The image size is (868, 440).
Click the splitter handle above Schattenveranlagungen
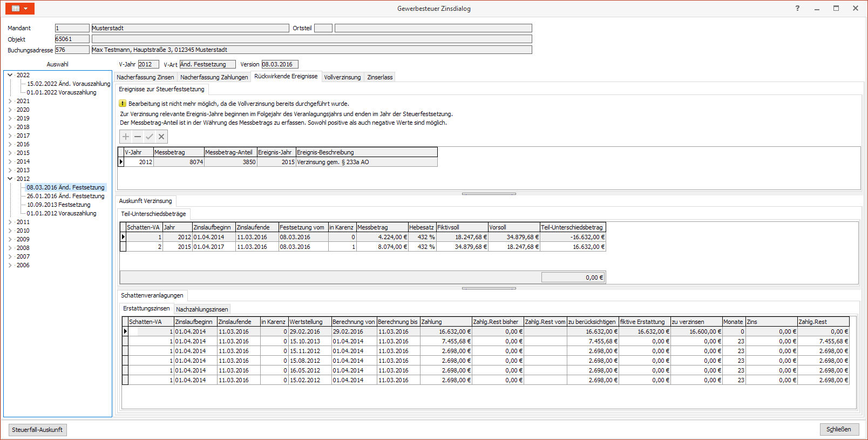(489, 288)
